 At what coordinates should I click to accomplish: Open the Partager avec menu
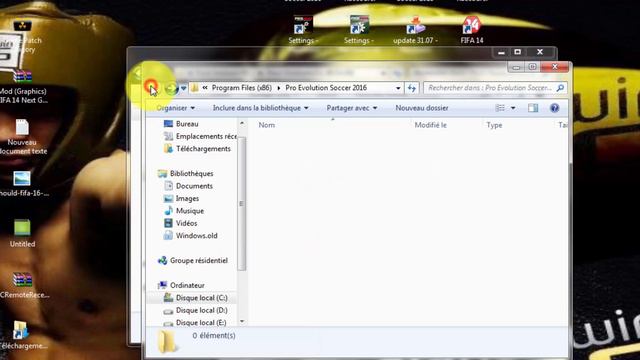tap(351, 108)
